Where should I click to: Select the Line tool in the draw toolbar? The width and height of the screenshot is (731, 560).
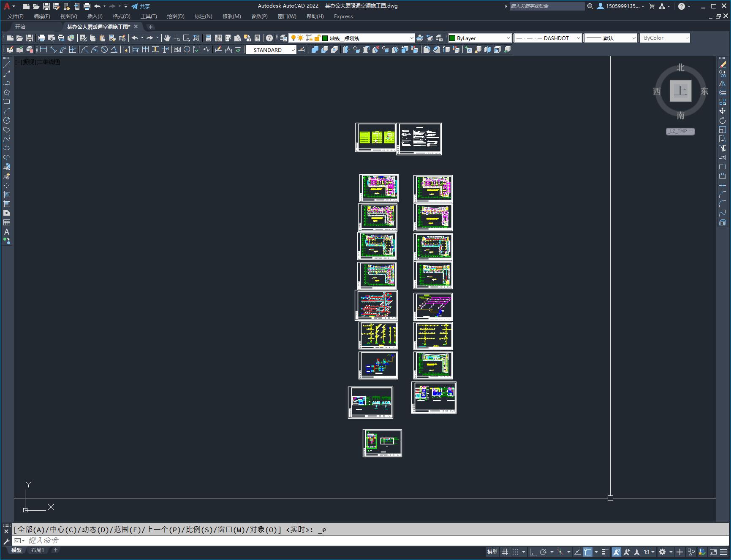tap(7, 65)
